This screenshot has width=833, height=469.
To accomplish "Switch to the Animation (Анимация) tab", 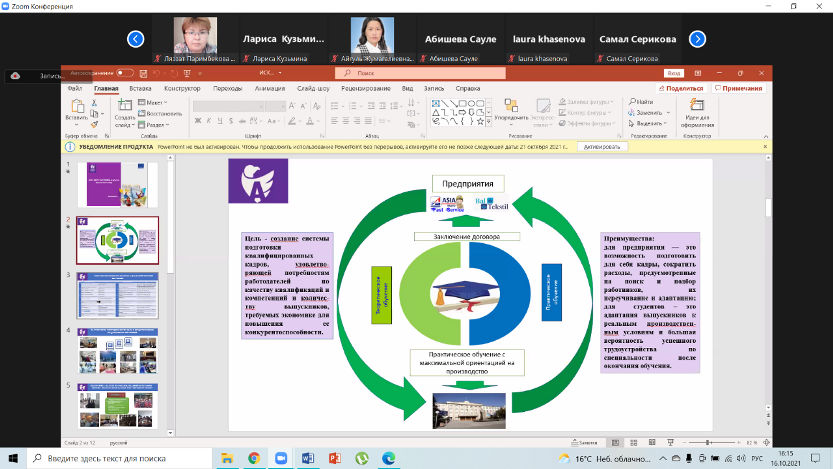I will point(269,88).
